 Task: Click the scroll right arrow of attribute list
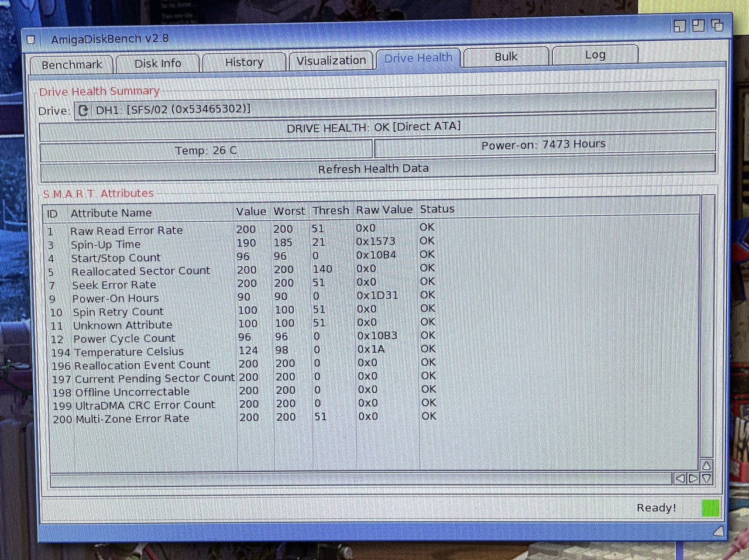point(693,479)
